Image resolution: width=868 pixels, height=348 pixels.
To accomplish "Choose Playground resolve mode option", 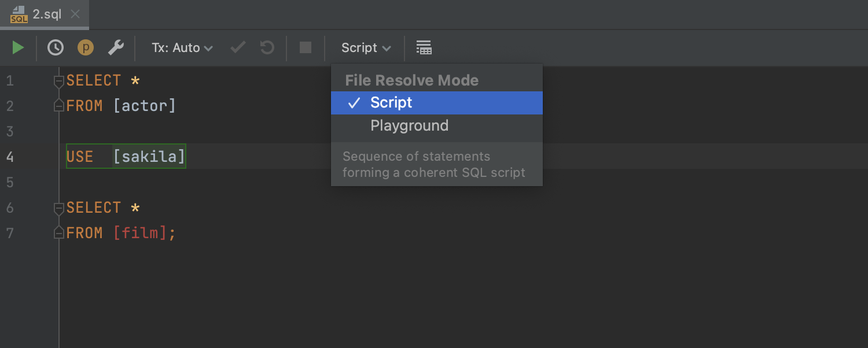I will (409, 126).
